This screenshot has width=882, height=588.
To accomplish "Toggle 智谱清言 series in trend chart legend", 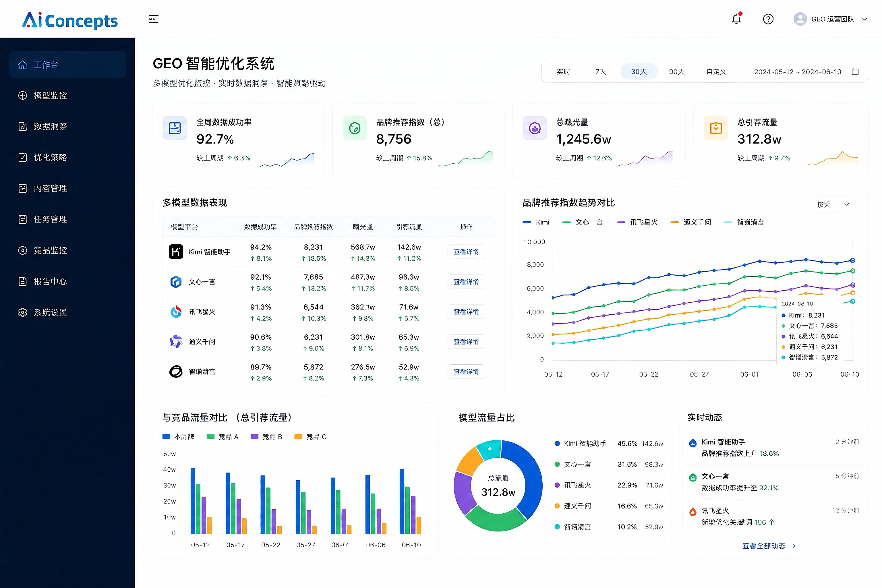I will [744, 223].
